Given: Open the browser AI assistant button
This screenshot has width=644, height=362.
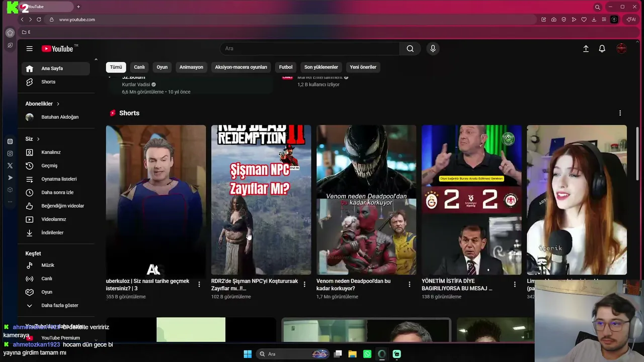Looking at the screenshot, I should pos(630,20).
